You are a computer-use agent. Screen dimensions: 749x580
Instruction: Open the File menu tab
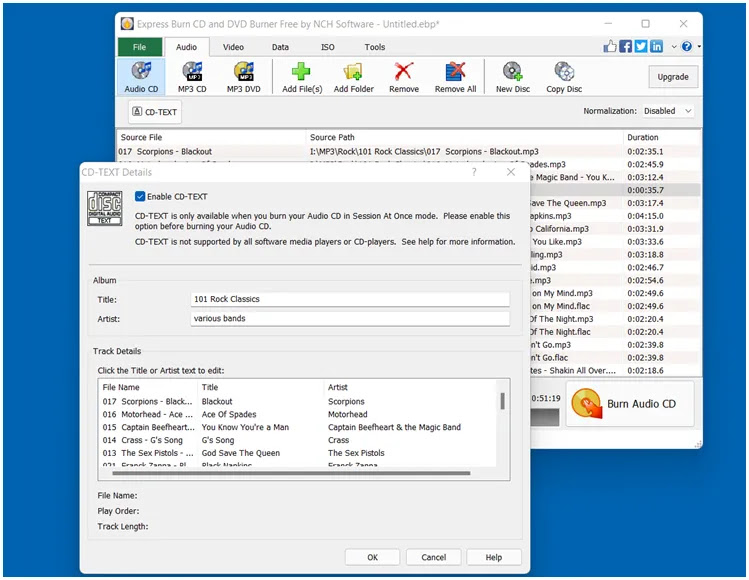click(x=139, y=47)
